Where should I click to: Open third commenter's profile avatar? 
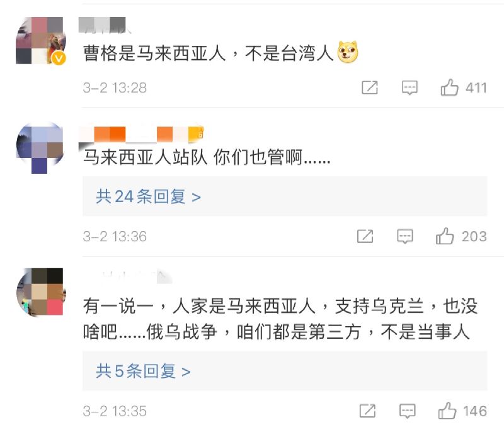[40, 292]
